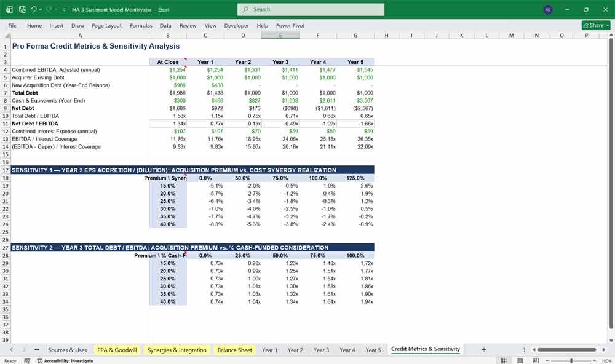Open the Draw ribbon tab

(x=77, y=25)
